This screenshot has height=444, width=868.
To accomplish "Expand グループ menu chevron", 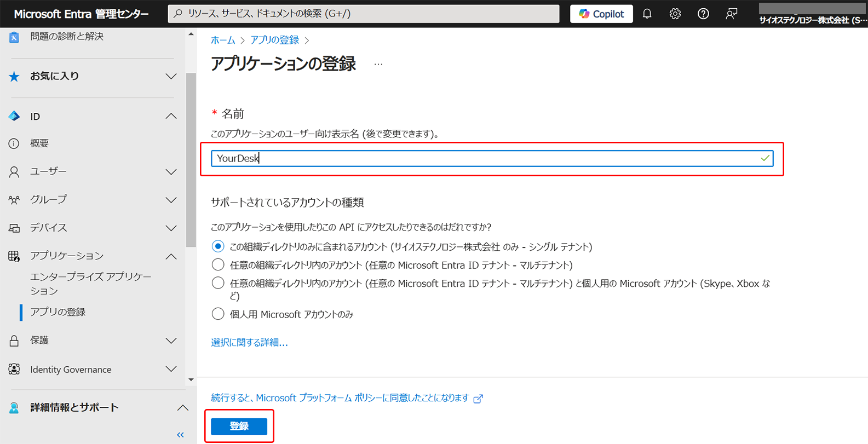I will point(171,200).
